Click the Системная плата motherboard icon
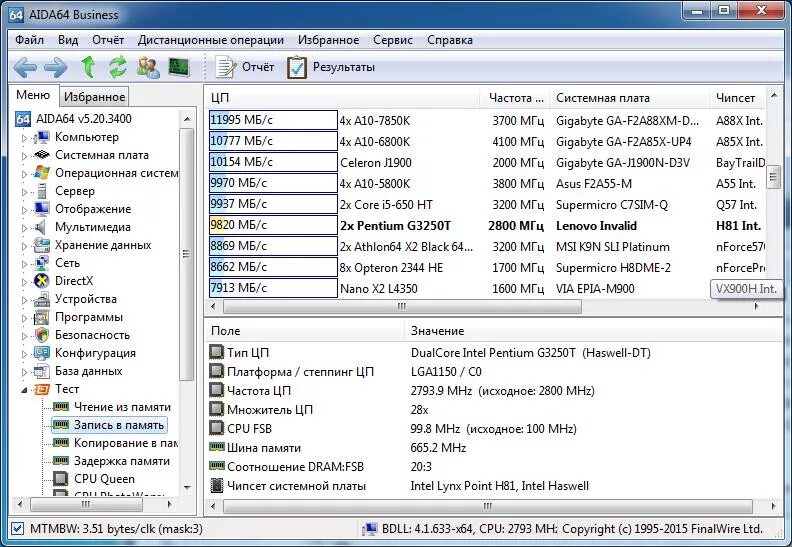Screen dimensions: 792x547 (x=41, y=155)
